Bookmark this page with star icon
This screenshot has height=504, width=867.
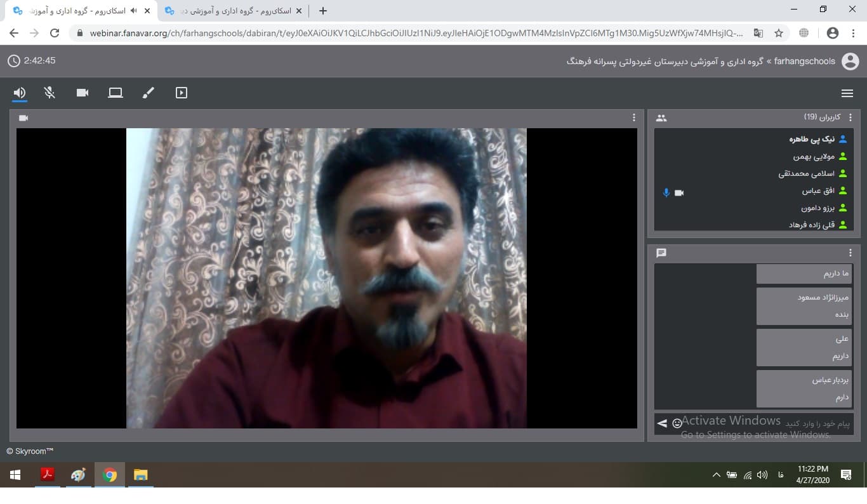[x=779, y=33]
